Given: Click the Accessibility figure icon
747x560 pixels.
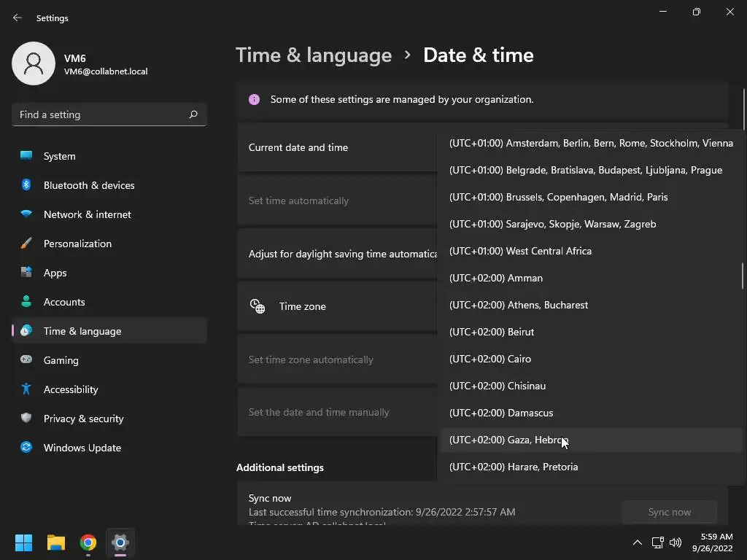Looking at the screenshot, I should tap(26, 389).
